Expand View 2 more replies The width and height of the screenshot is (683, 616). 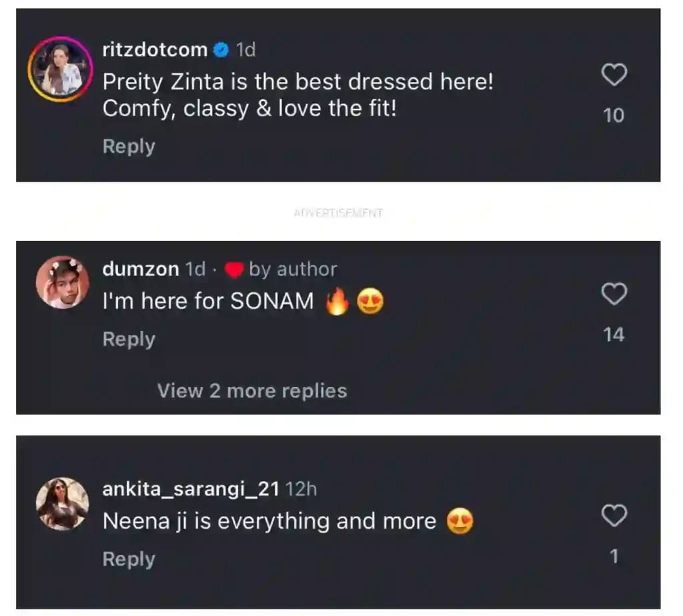click(252, 390)
